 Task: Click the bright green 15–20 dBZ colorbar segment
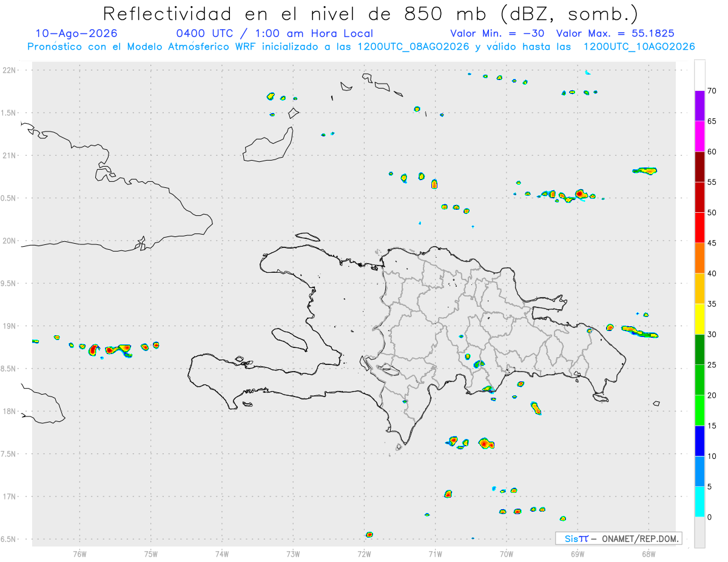coord(699,410)
